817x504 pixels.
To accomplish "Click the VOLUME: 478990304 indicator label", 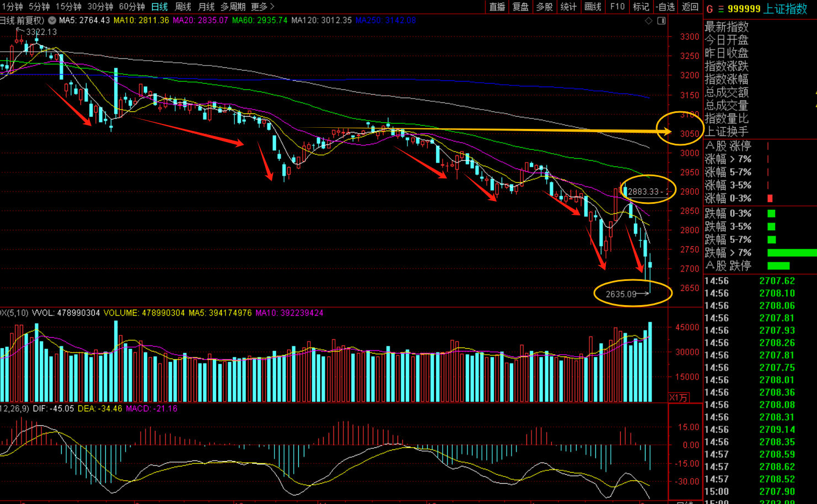I will pyautogui.click(x=144, y=313).
